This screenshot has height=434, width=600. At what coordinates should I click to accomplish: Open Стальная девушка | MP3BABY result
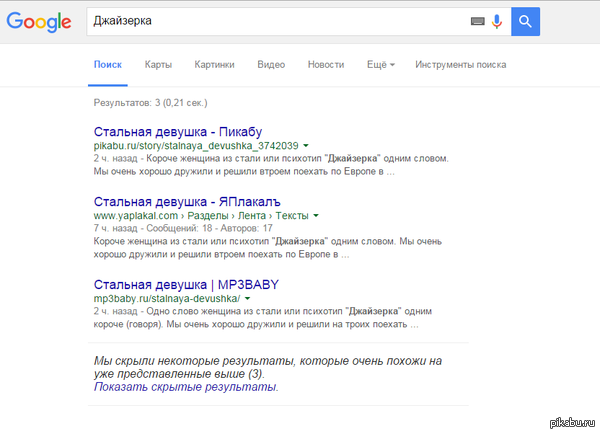186,285
